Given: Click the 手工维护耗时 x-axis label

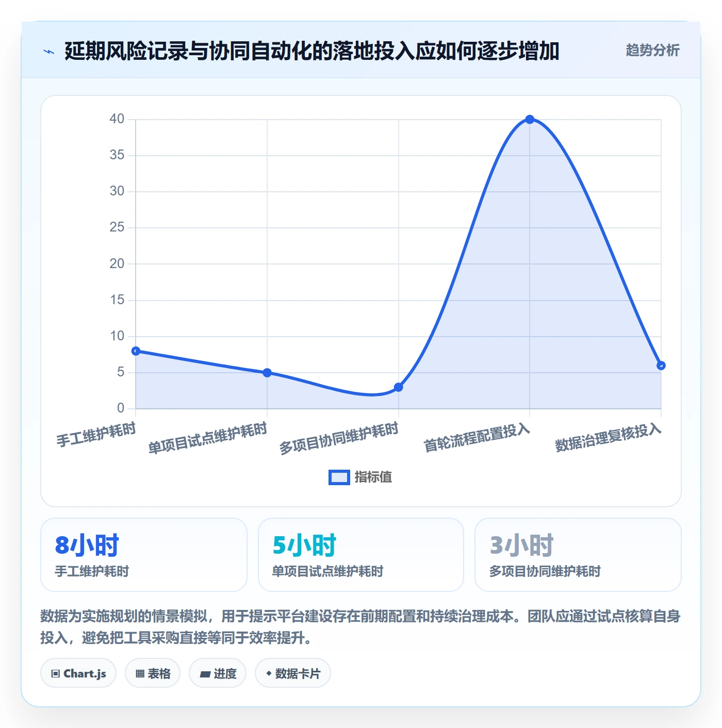Looking at the screenshot, I should [x=96, y=434].
